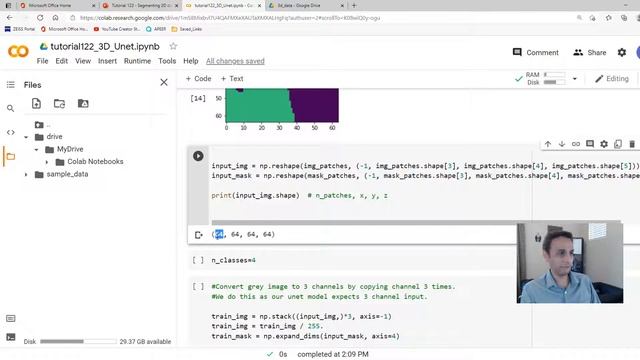Delete the cell trash icon

pos(632,144)
